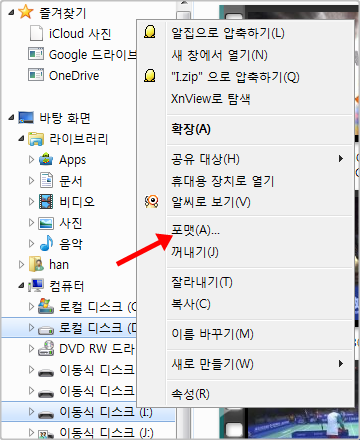The width and height of the screenshot is (360, 440).
Task: Click the 바탕 화면 desktop icon
Action: coord(26,118)
